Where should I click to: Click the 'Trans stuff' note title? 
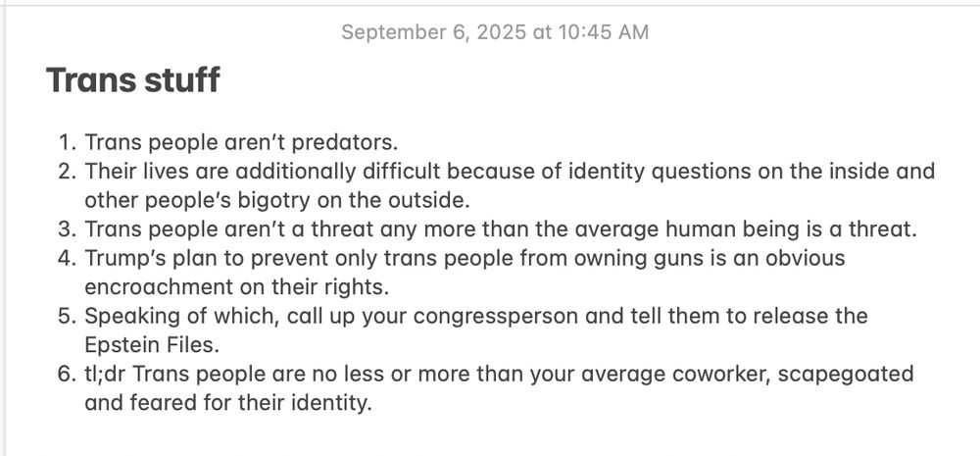pos(133,80)
